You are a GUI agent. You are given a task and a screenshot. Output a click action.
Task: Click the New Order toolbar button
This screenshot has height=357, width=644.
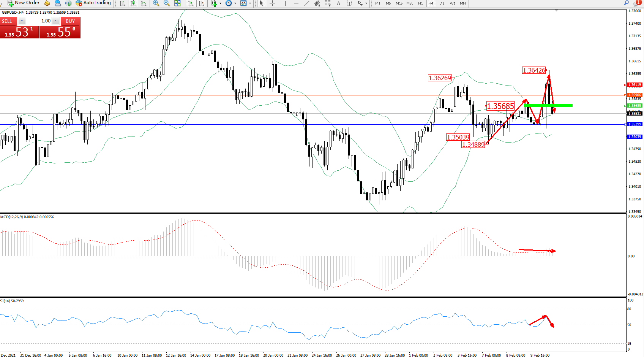pyautogui.click(x=24, y=3)
